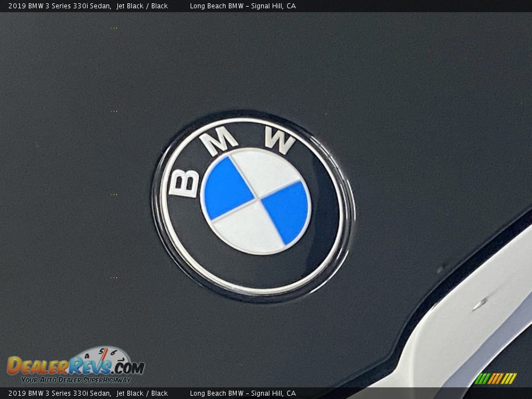Click top caption '2019 BMW 3 Series 330i Sedan'
Screen dimensions: 532x399
pyautogui.click(x=60, y=6)
